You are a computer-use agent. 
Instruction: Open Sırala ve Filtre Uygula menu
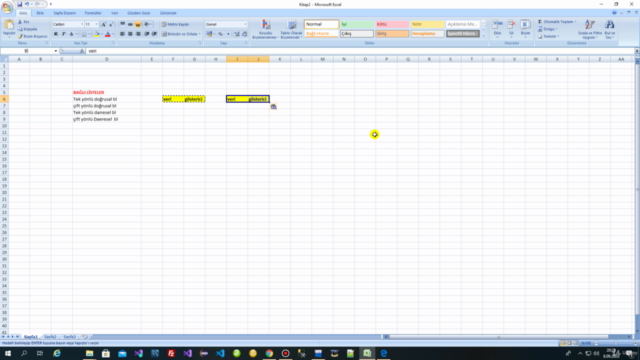coord(590,29)
